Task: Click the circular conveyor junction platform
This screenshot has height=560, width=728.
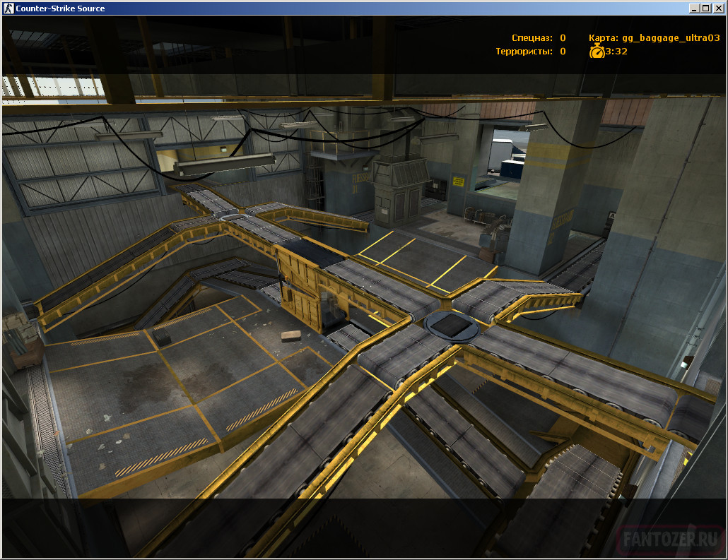Action: click(450, 325)
